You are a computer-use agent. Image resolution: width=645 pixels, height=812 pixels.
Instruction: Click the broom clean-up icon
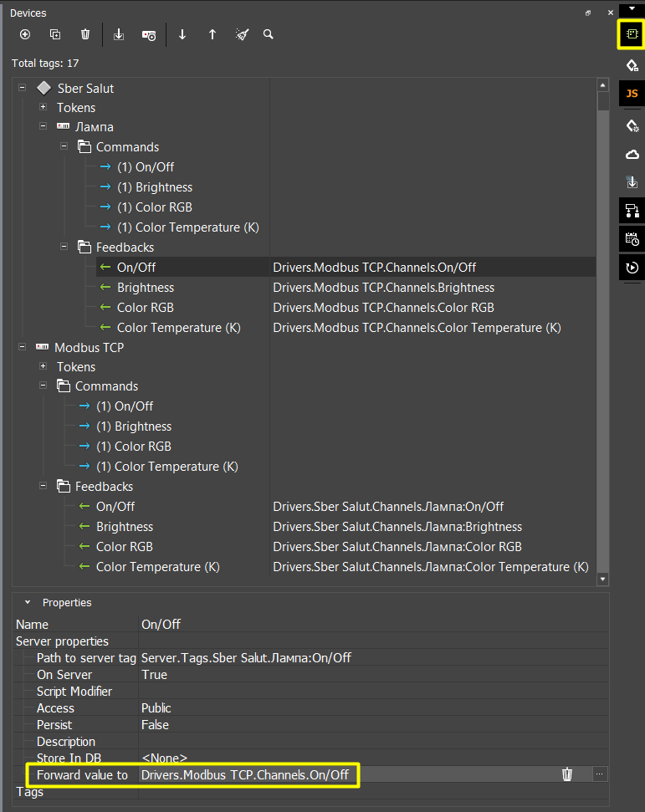coord(242,34)
